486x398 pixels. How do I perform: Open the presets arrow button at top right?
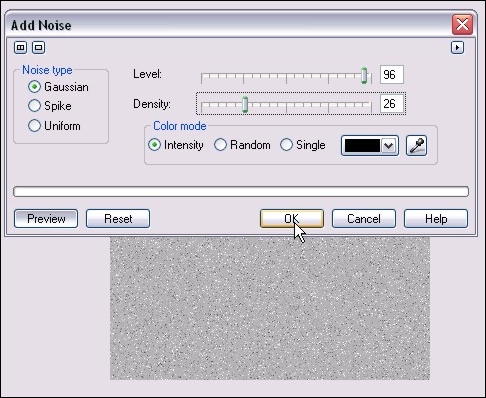click(x=457, y=47)
